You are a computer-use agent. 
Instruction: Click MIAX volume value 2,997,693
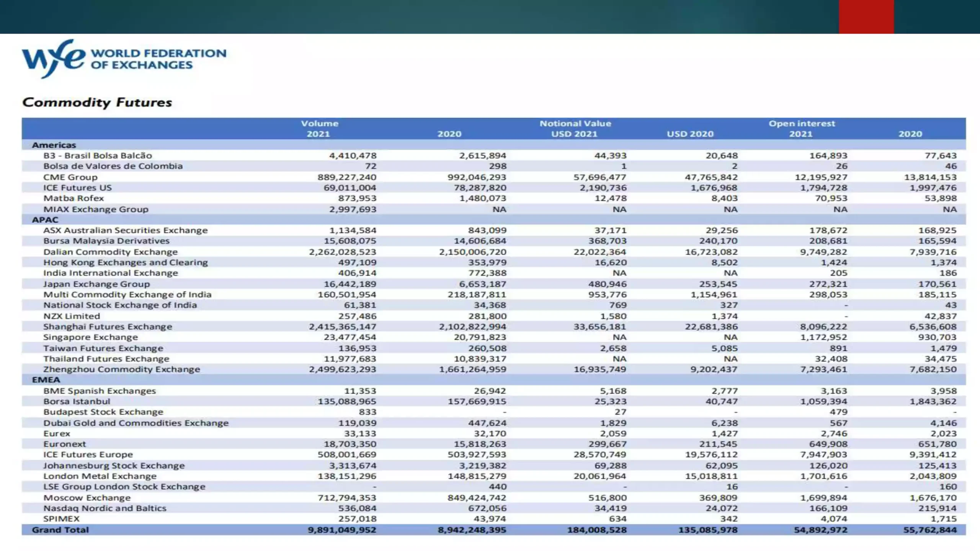pyautogui.click(x=353, y=209)
